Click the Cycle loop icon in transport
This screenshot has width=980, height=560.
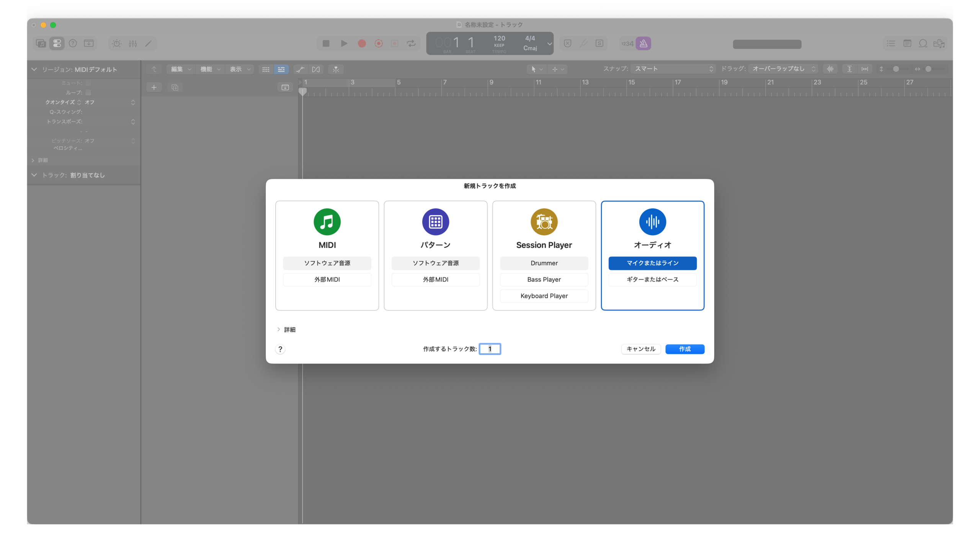pos(411,44)
